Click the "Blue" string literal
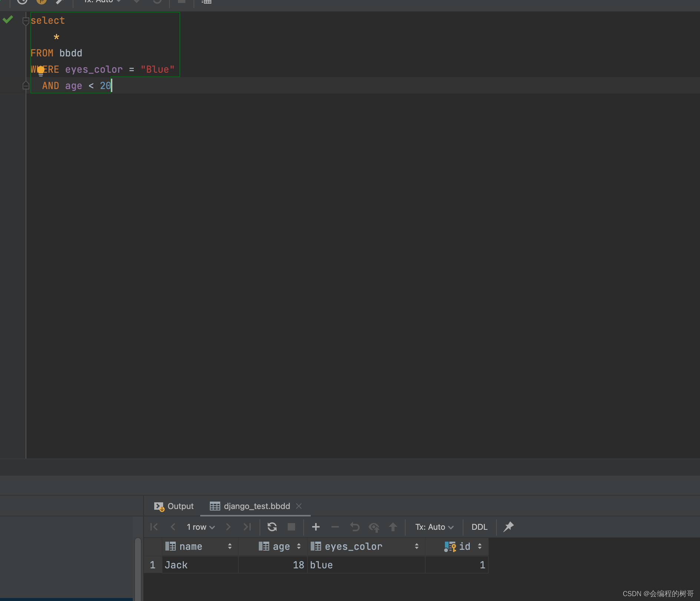Viewport: 700px width, 601px height. [x=158, y=69]
